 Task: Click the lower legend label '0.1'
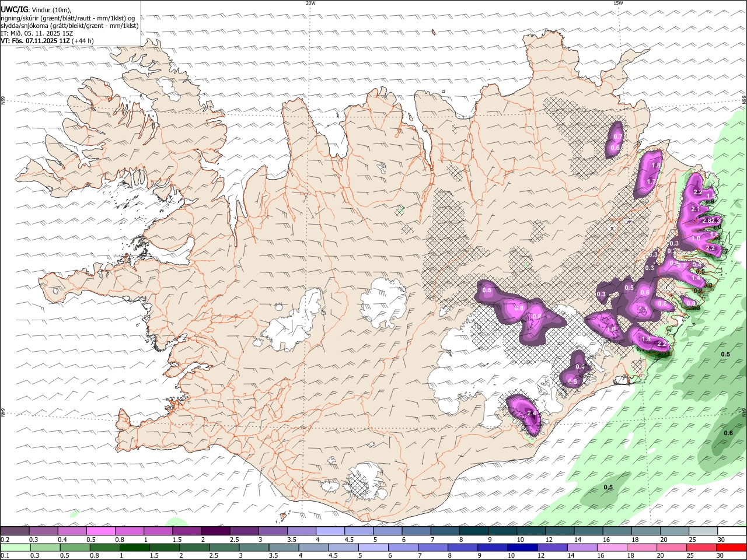5,556
